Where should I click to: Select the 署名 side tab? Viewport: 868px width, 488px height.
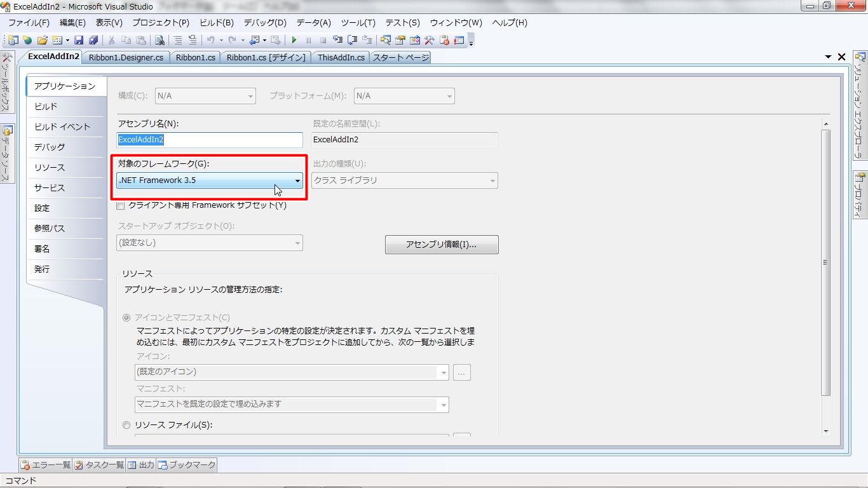coord(65,249)
